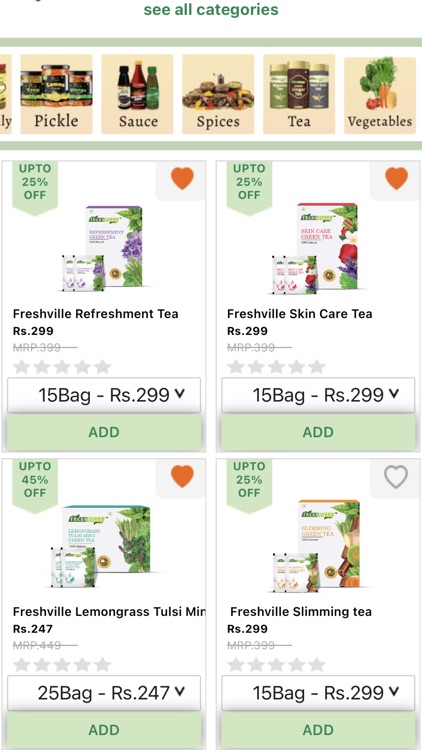Viewport: 422px width, 750px height.
Task: Follow the see all categories link
Action: (x=211, y=10)
